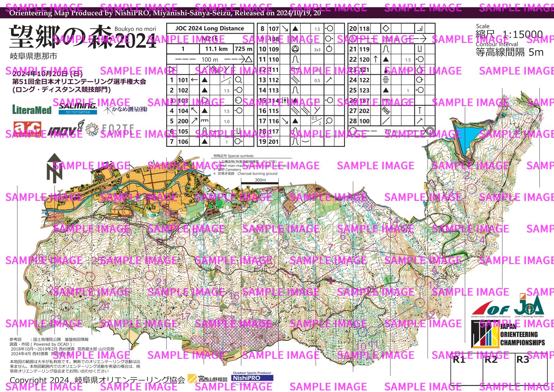
Task: Click the contour interval text '等高線間隔 5m'
Action: 510,52
